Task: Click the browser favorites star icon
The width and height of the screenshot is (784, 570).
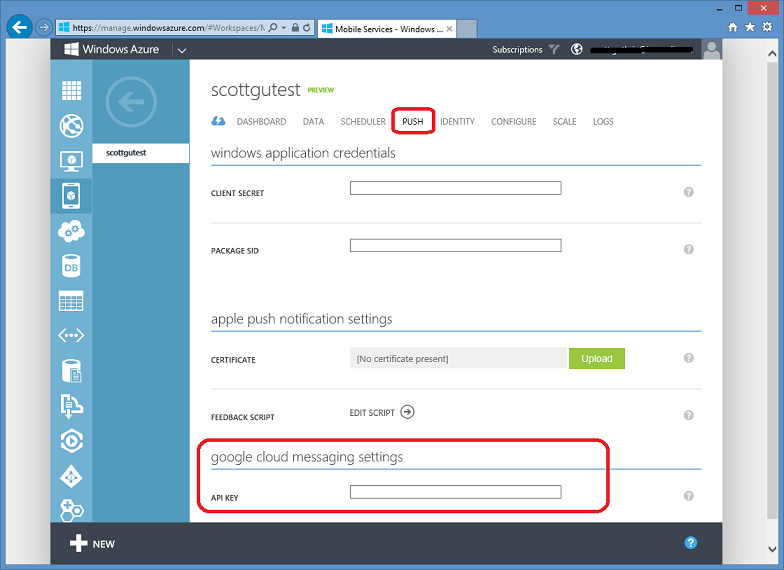Action: pos(750,27)
